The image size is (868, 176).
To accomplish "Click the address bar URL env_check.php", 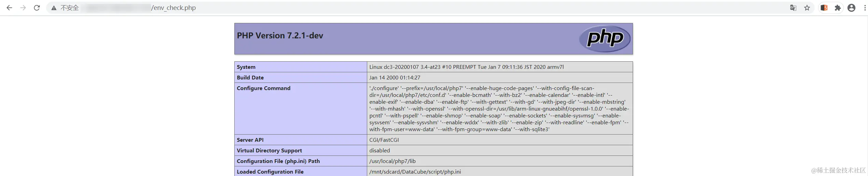I will (x=174, y=8).
